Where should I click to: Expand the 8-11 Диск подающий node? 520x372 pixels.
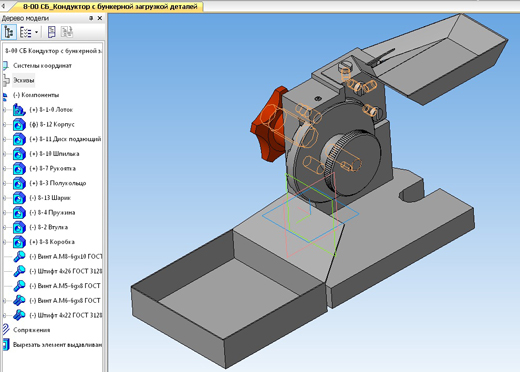[4, 139]
